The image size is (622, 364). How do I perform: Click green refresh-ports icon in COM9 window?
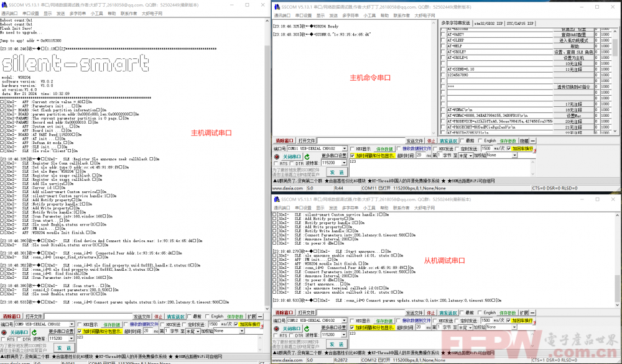click(34, 332)
